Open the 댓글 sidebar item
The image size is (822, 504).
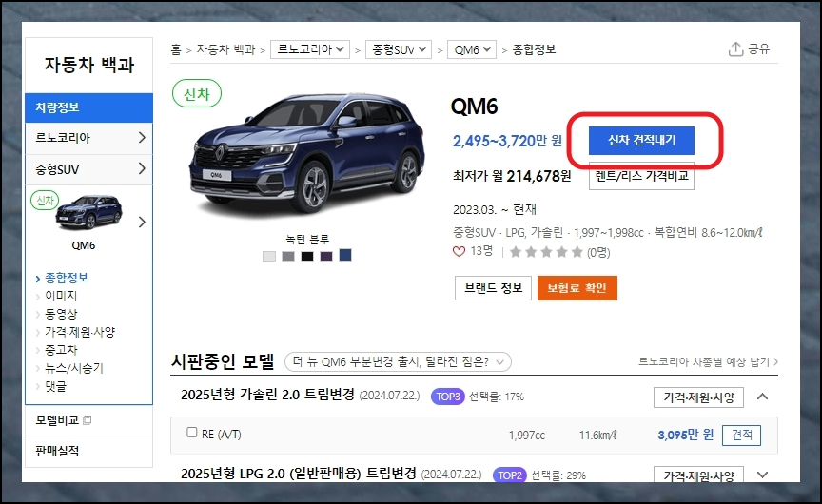point(55,386)
